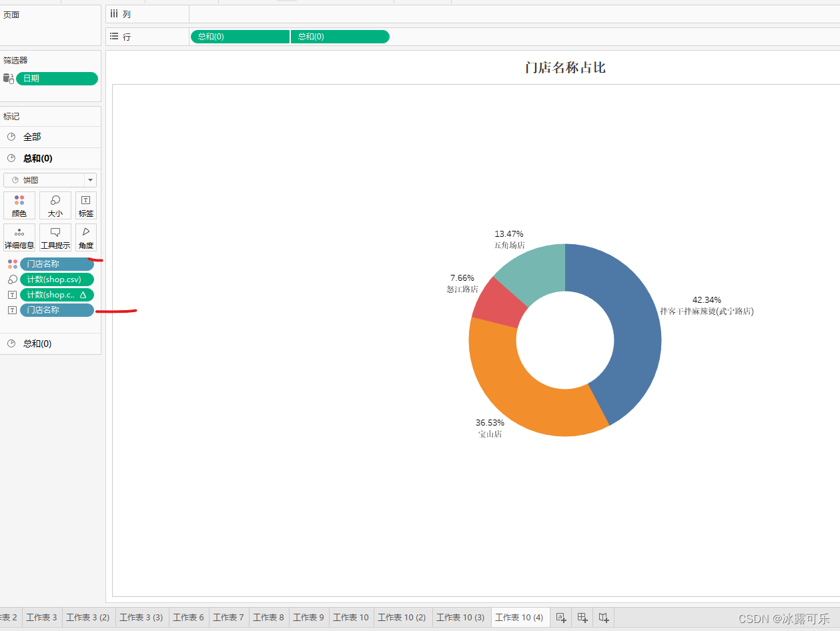The height and width of the screenshot is (631, 840).
Task: Click the 36.53% data label
Action: point(490,423)
